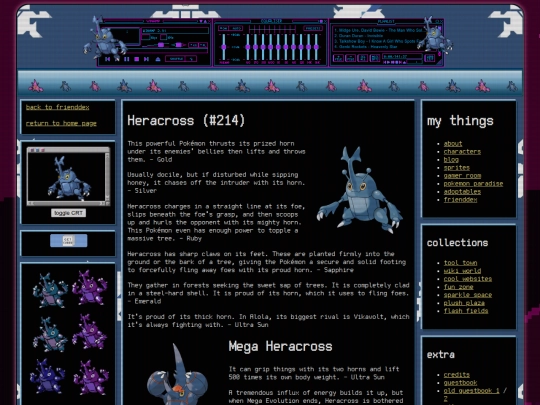This screenshot has width=540, height=405.
Task: Click the eject button in Winamp player
Action: (158, 59)
